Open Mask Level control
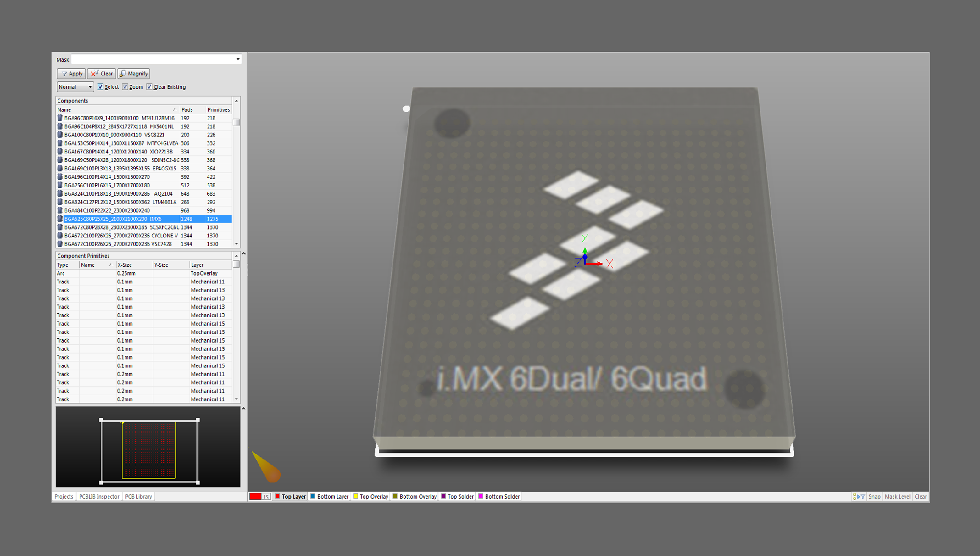Viewport: 980px width, 556px height. pyautogui.click(x=897, y=497)
